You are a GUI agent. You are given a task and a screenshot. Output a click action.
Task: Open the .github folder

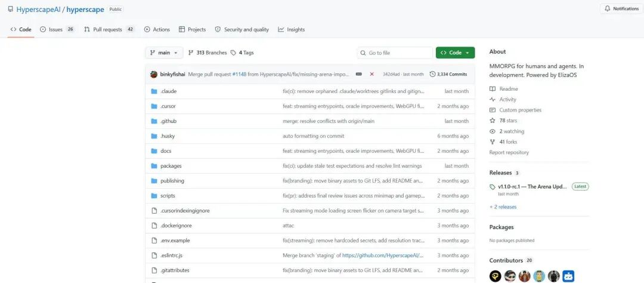pos(168,121)
